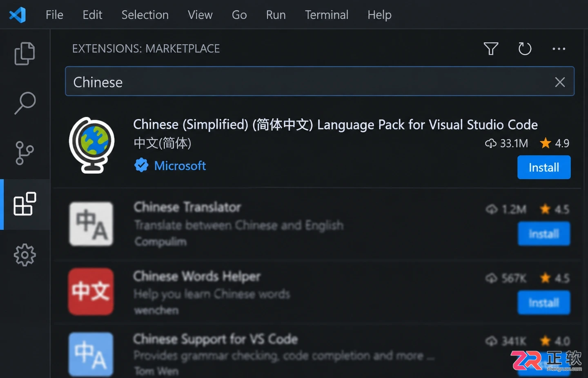Open the Terminal menu

(327, 15)
